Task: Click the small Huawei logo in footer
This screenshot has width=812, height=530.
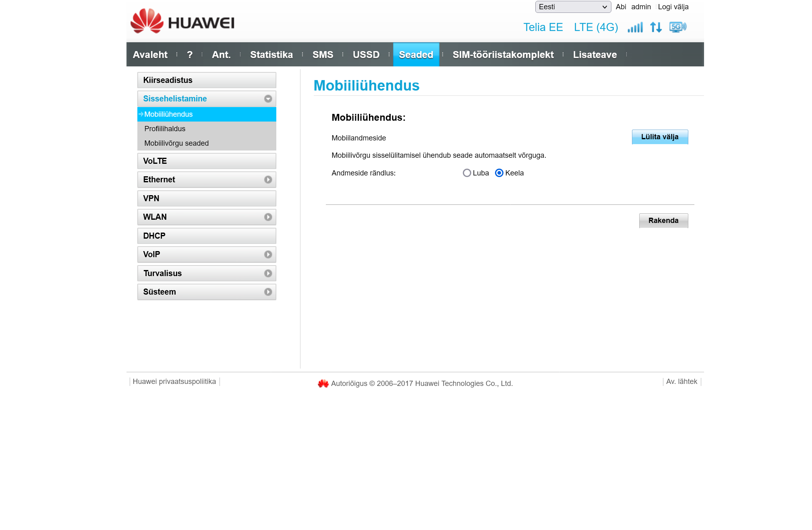Action: (323, 384)
